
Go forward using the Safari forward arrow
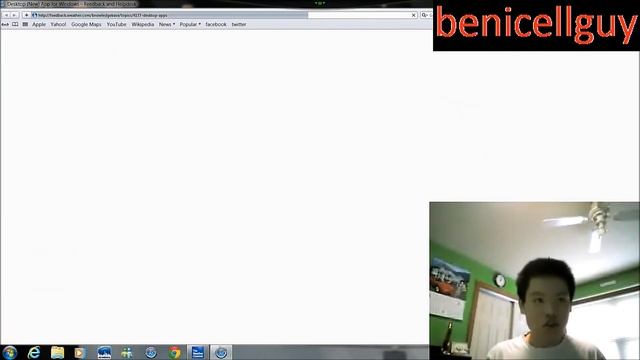pyautogui.click(x=15, y=15)
